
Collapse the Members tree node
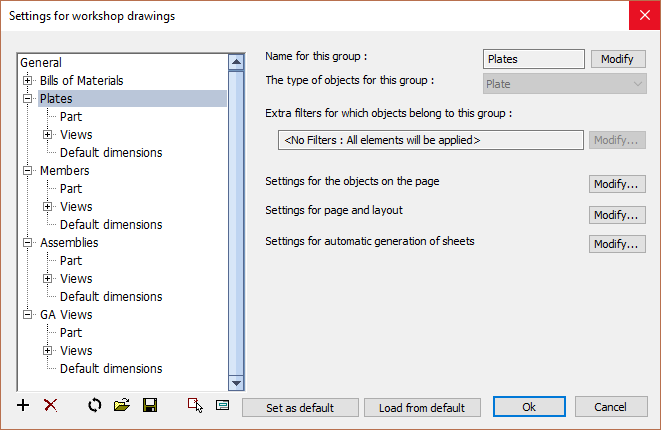[x=27, y=170]
